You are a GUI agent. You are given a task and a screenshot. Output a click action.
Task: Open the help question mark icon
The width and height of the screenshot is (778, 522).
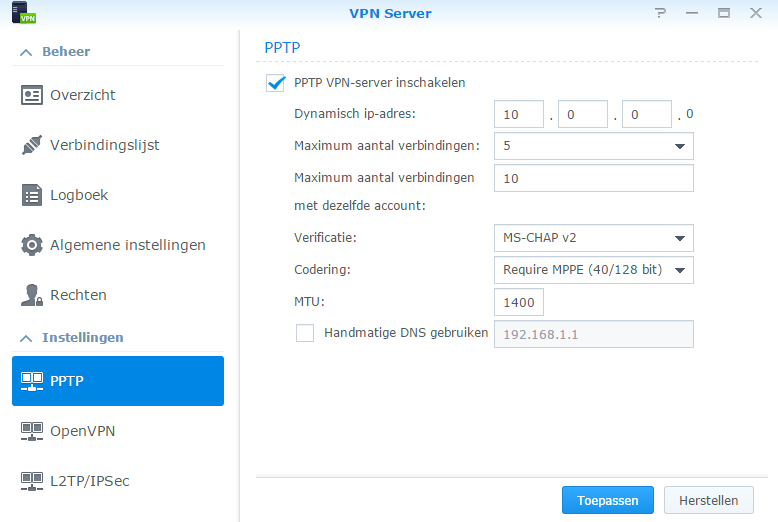click(x=660, y=13)
